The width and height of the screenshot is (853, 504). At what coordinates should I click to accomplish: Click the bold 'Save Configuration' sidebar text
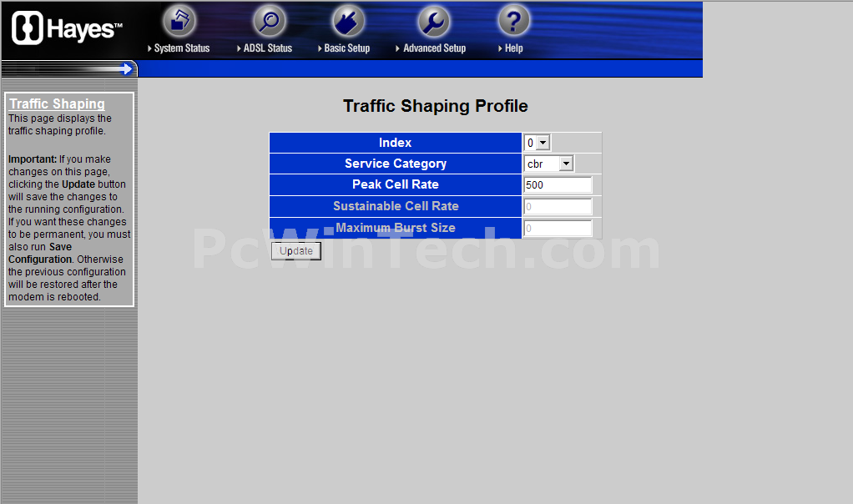pyautogui.click(x=40, y=253)
